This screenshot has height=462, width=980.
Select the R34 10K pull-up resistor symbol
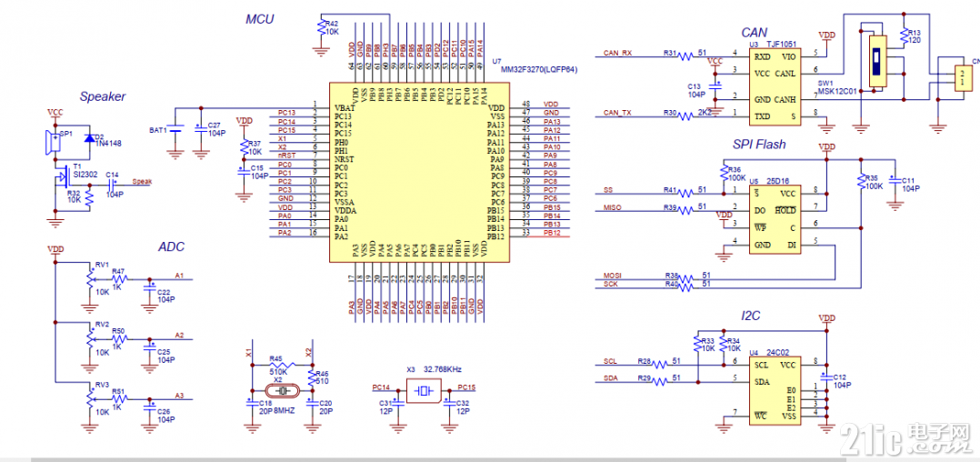click(724, 343)
